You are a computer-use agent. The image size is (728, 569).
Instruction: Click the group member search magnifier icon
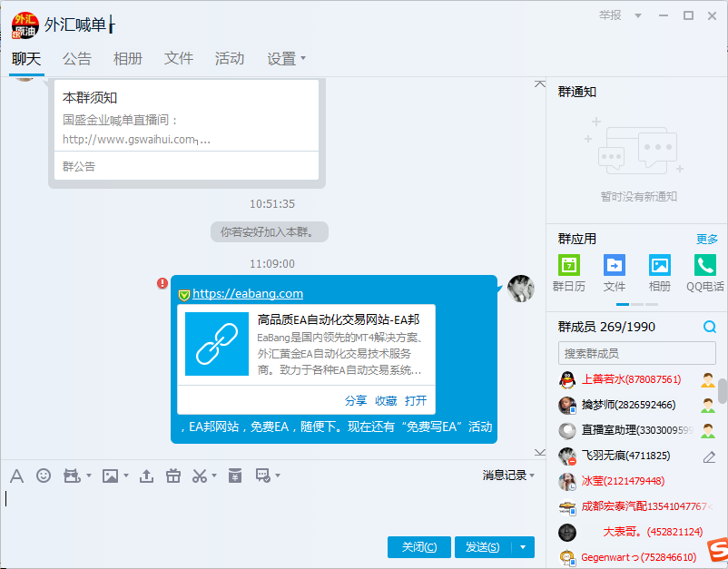pos(710,327)
